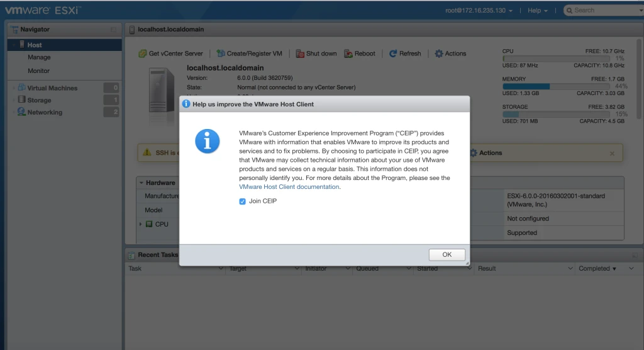Image resolution: width=644 pixels, height=350 pixels.
Task: Click the Reboot icon
Action: pyautogui.click(x=348, y=54)
